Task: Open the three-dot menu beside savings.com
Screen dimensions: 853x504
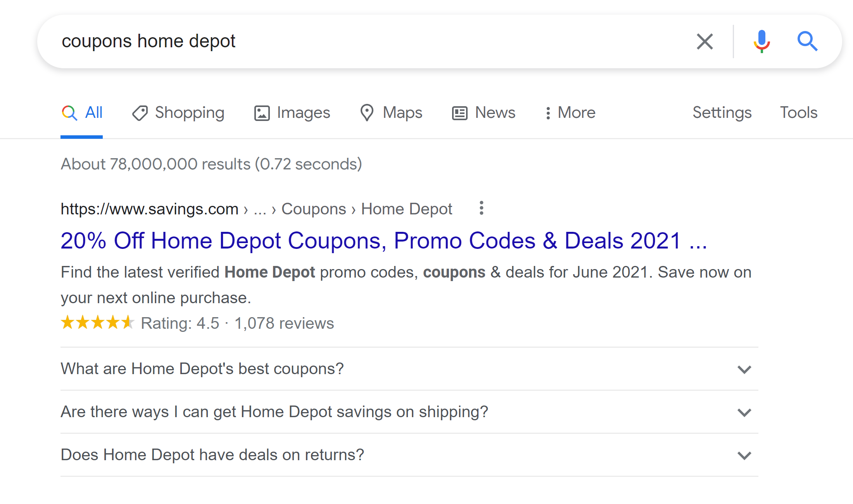Action: pos(481,209)
